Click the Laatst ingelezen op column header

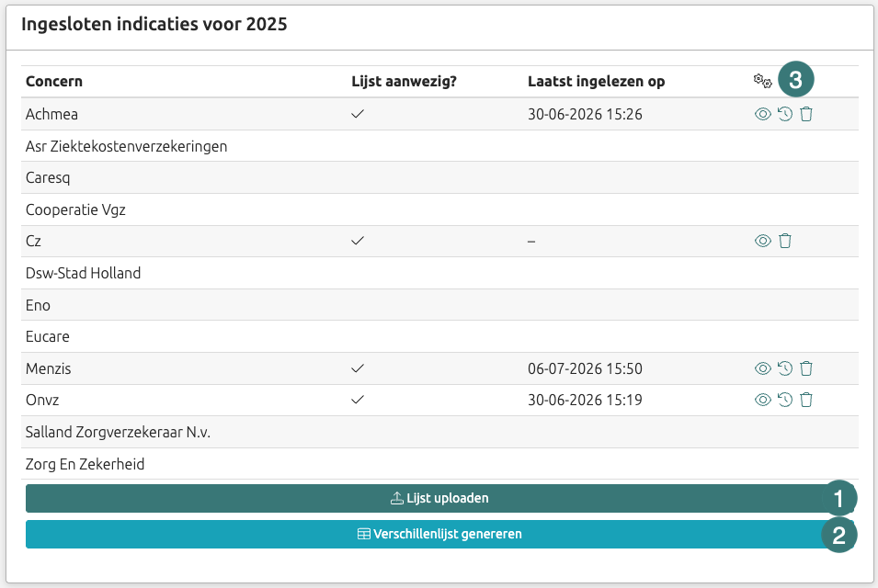(597, 82)
